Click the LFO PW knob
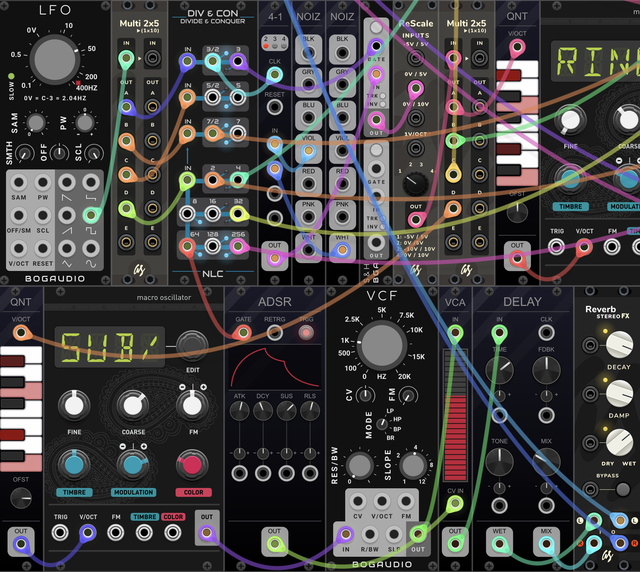This screenshot has width=640, height=572. pos(84,122)
